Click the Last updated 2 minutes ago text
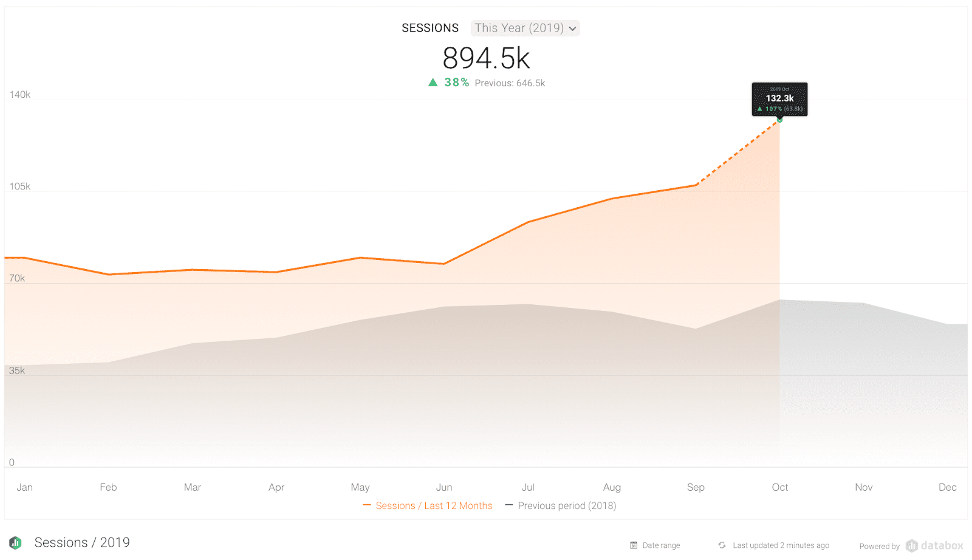972x560 pixels. point(781,545)
